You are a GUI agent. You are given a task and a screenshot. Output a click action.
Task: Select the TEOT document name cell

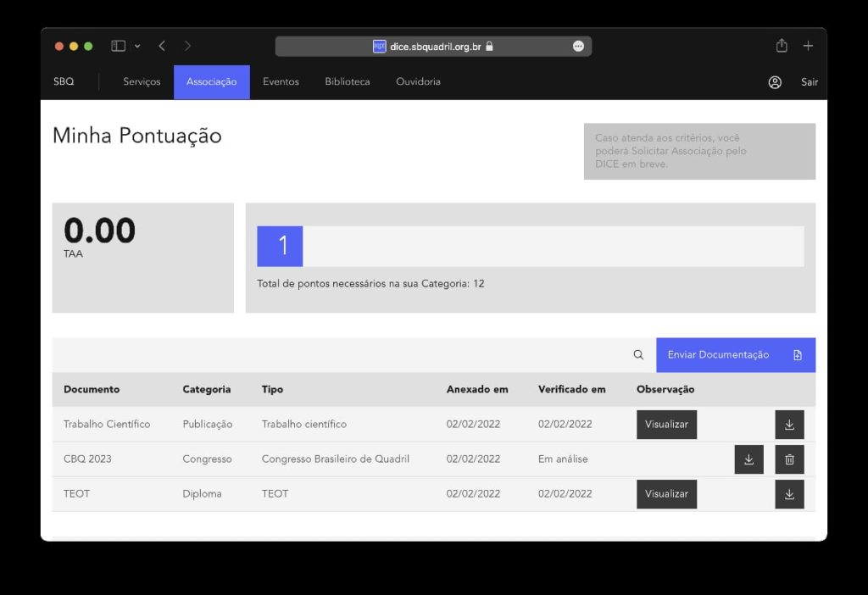(x=76, y=493)
